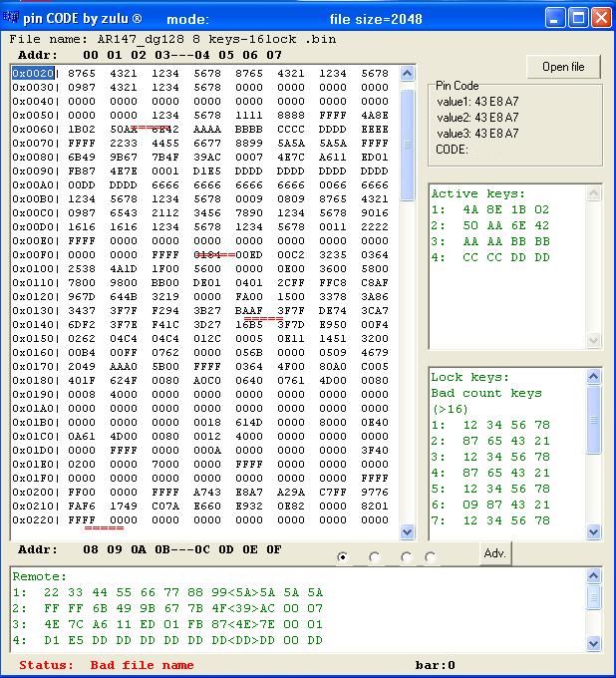Select the second radio button beside Adv.
This screenshot has width=616, height=678.
(375, 557)
